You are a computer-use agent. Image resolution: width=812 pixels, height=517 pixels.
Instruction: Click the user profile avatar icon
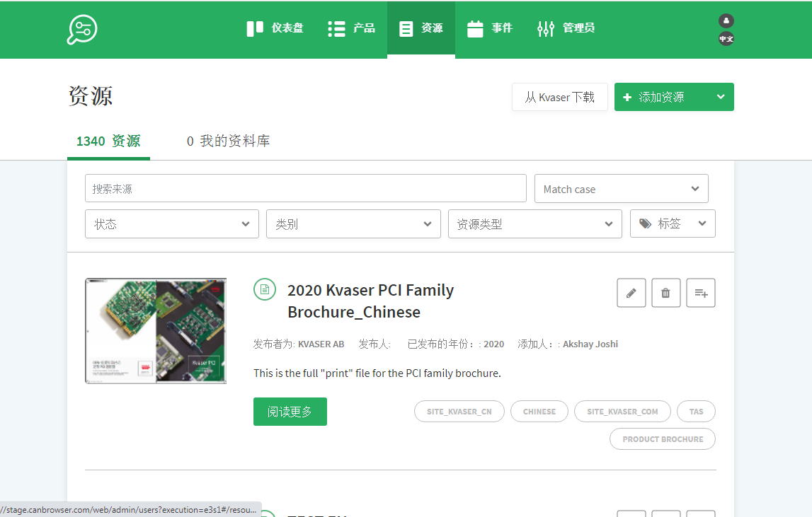pyautogui.click(x=726, y=21)
